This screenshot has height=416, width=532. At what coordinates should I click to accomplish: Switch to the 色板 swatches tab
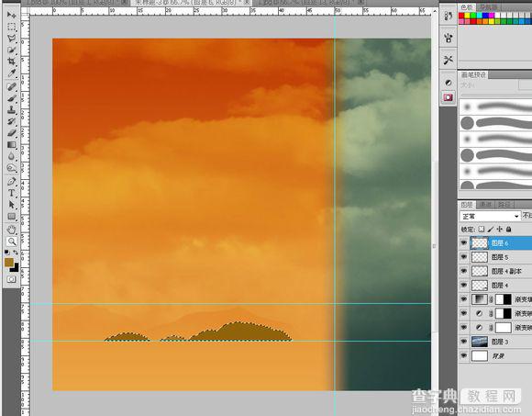[467, 6]
